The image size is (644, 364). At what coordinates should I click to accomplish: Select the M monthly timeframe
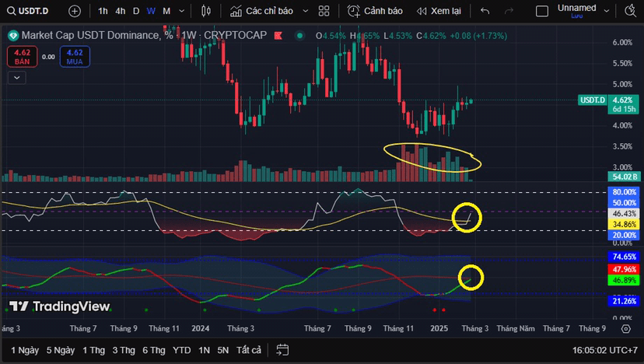click(166, 11)
